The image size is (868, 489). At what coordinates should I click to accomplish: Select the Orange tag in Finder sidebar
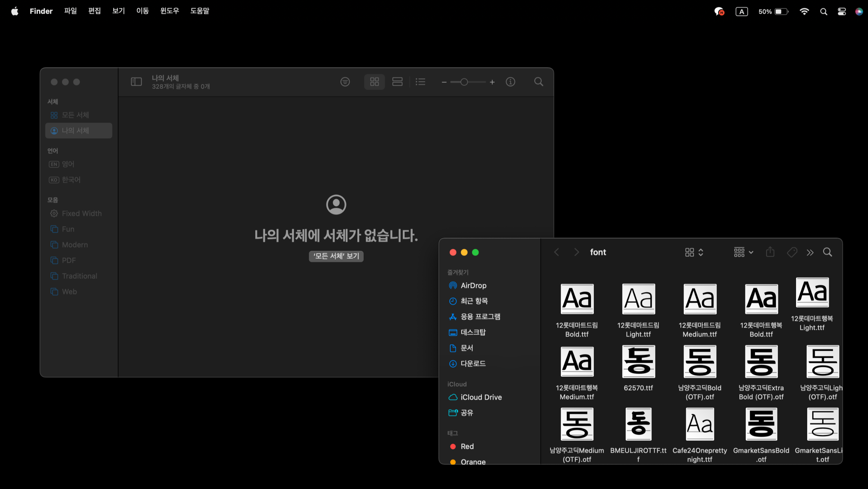[490, 461]
